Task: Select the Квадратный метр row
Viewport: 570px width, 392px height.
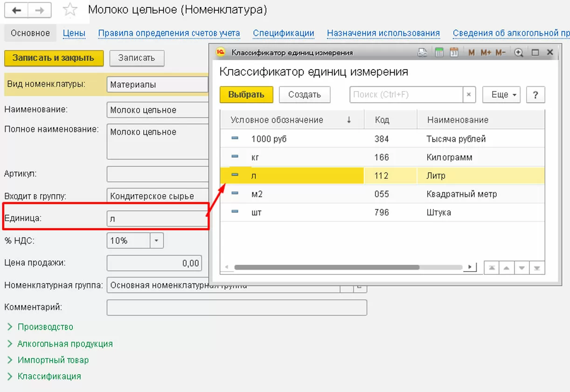Action: point(382,194)
